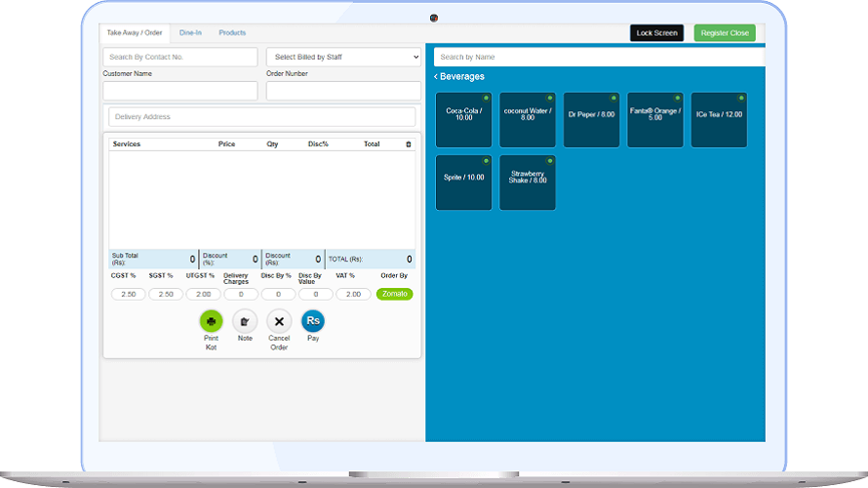
Task: Add Strawberry Shake / 8.00 product
Action: 528,183
